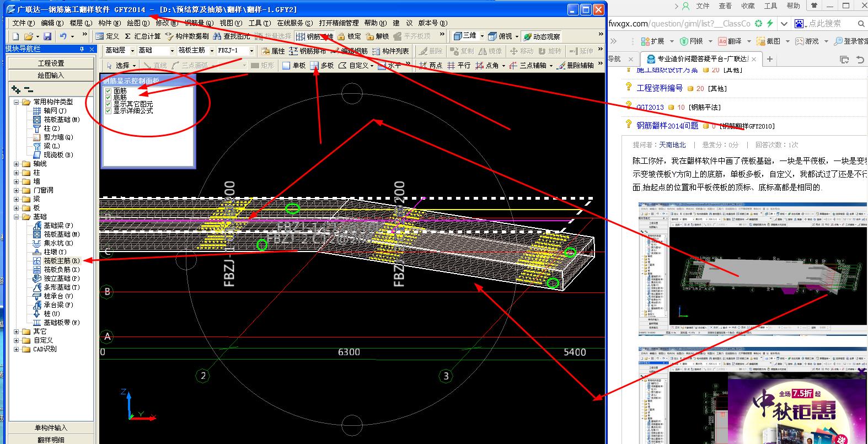This screenshot has width=868, height=444.
Task: Toggle 显示其它图元 checkbox
Action: [x=108, y=104]
